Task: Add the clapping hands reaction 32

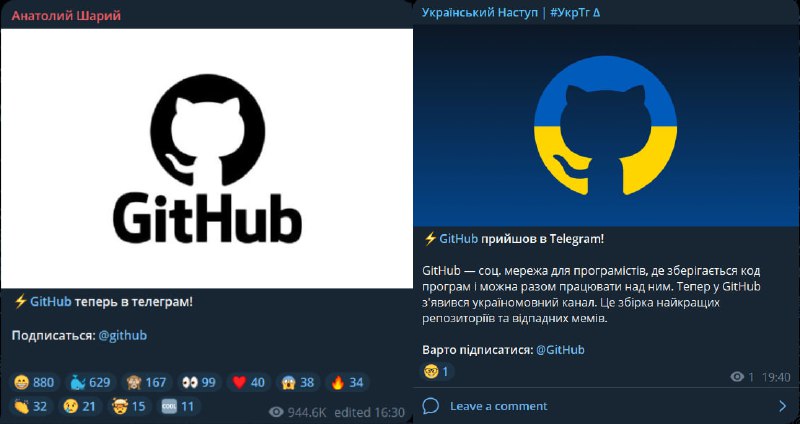Action: (x=31, y=406)
